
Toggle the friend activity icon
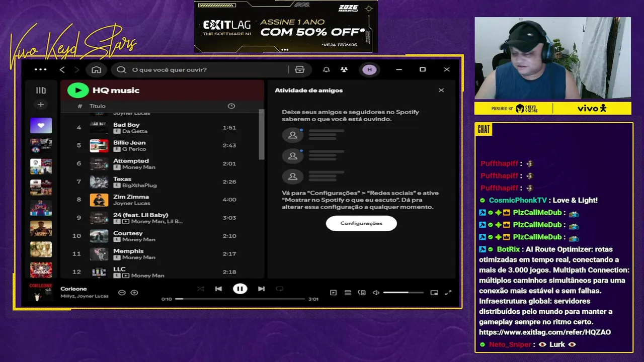tap(344, 69)
